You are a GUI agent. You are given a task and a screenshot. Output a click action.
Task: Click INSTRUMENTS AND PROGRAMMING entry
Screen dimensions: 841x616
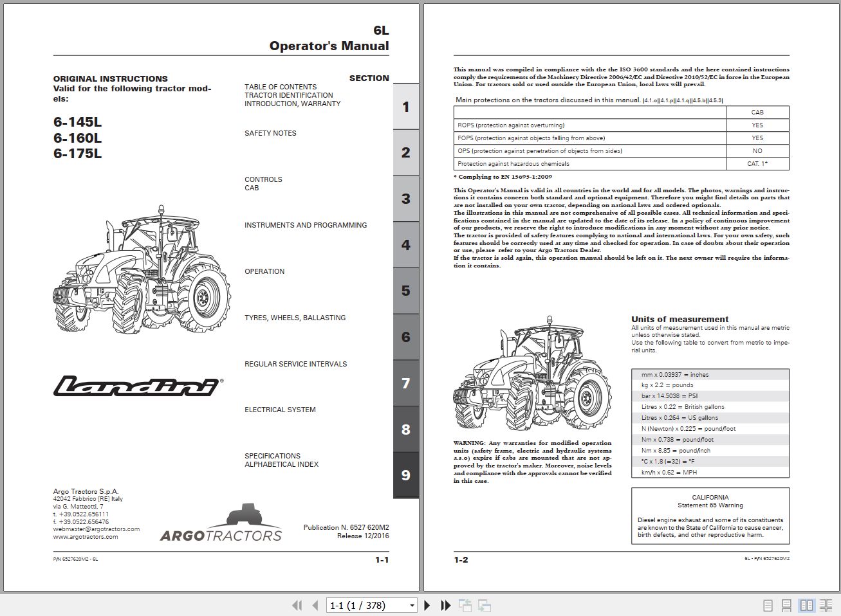click(306, 225)
